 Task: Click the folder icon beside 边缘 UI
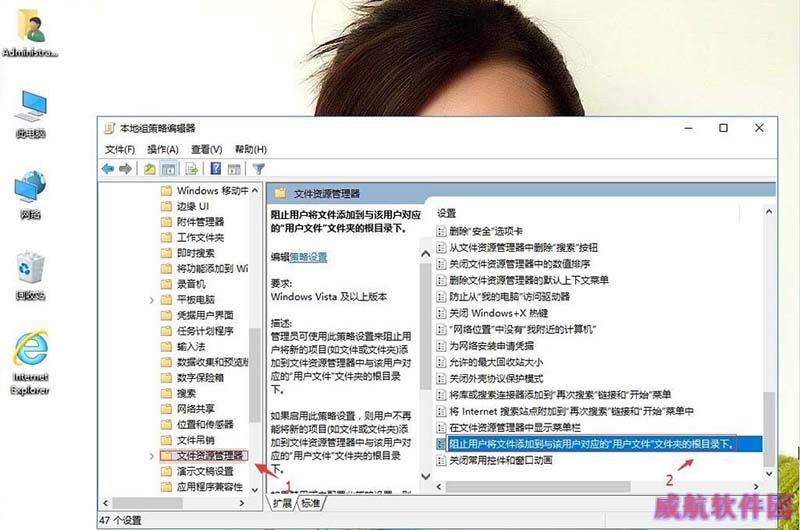point(166,206)
